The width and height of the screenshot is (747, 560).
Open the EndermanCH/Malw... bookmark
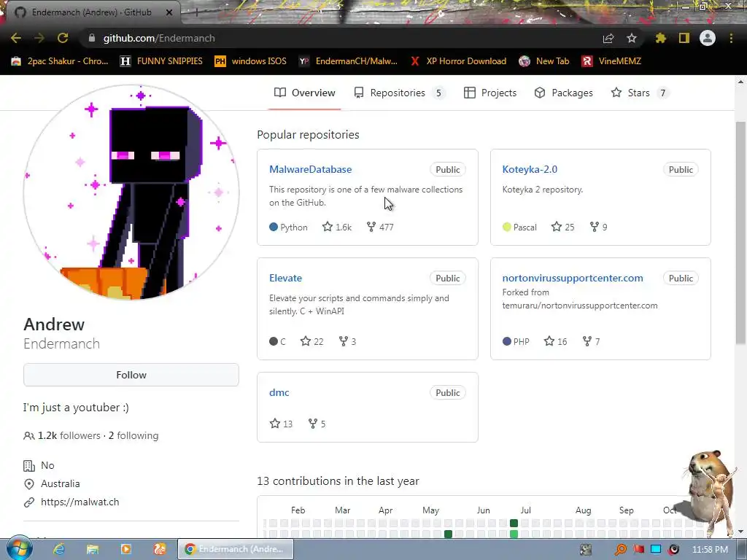(x=348, y=61)
